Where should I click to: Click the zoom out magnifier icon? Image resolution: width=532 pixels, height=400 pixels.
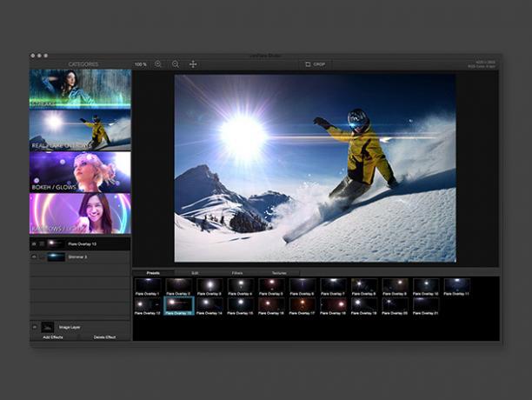176,64
